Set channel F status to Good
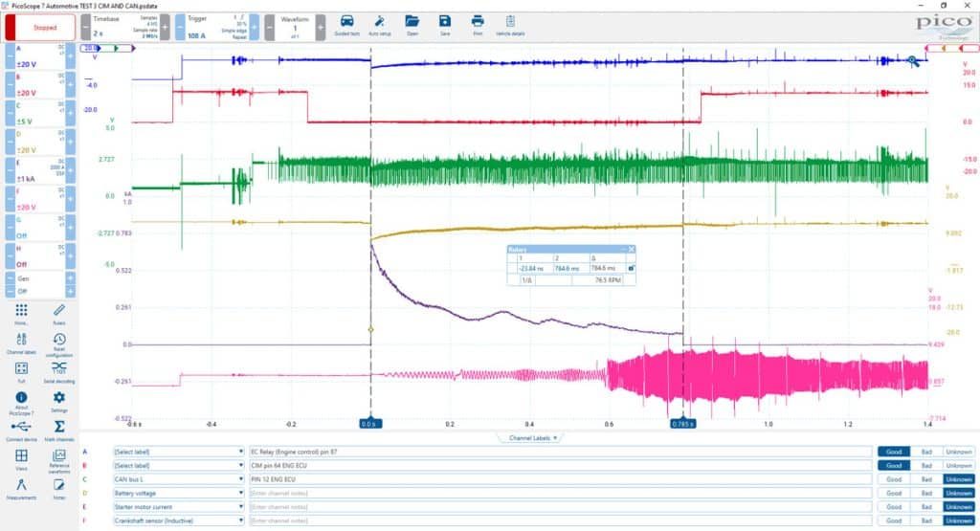The image size is (980, 531). 894,520
